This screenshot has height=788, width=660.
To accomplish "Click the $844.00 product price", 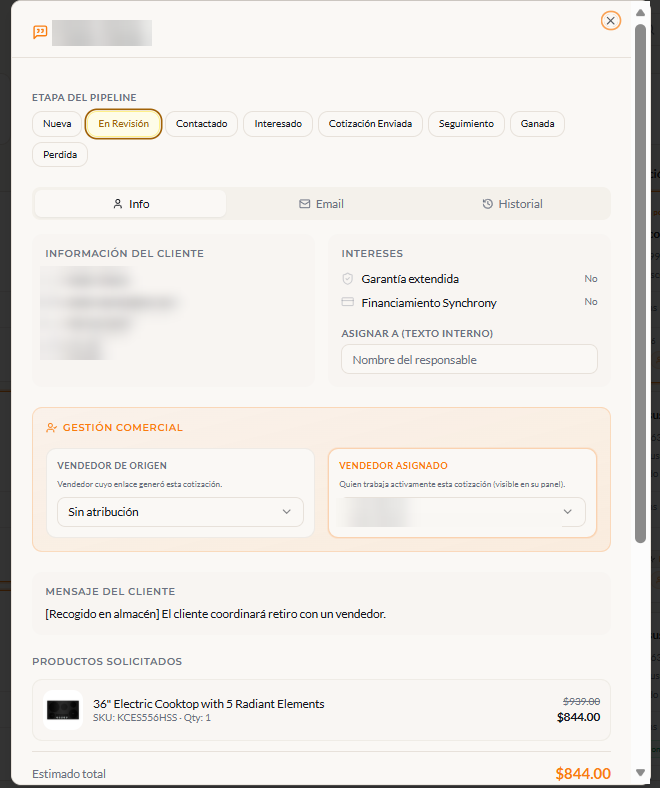I will [579, 717].
